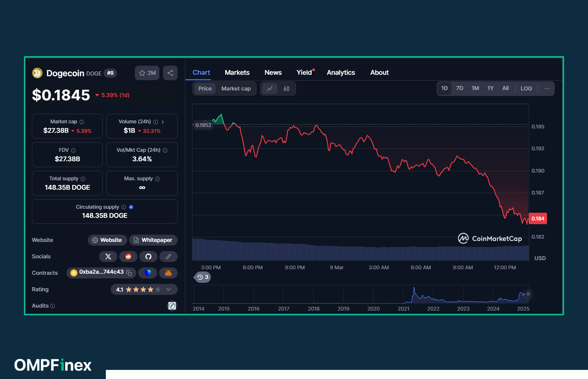Open Vol/Mkt Cap (24h) info icon
The width and height of the screenshot is (588, 379).
coord(165,150)
